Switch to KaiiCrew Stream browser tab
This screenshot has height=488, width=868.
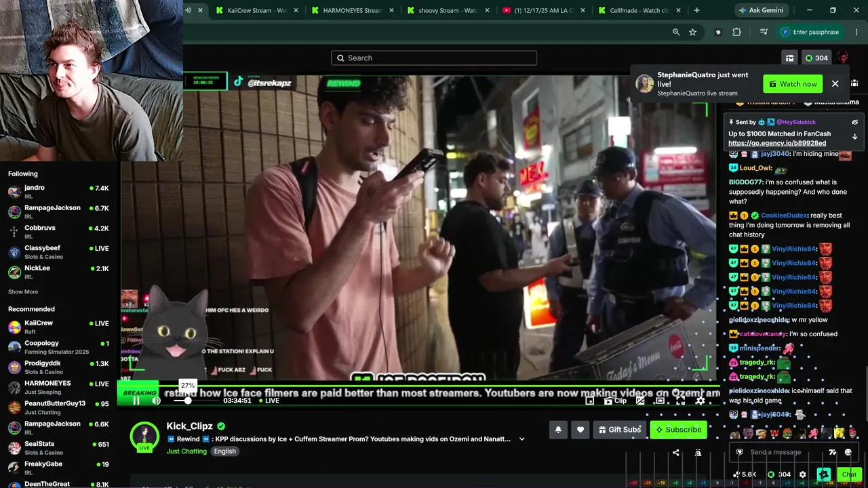(x=257, y=10)
